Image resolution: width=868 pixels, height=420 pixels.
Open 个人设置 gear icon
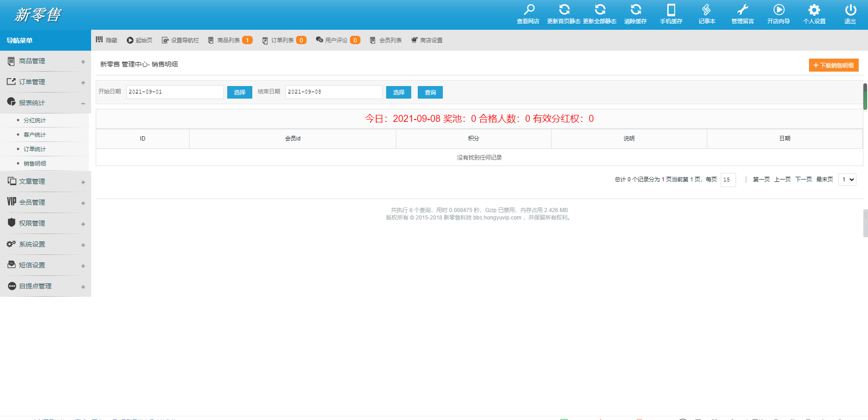point(814,10)
